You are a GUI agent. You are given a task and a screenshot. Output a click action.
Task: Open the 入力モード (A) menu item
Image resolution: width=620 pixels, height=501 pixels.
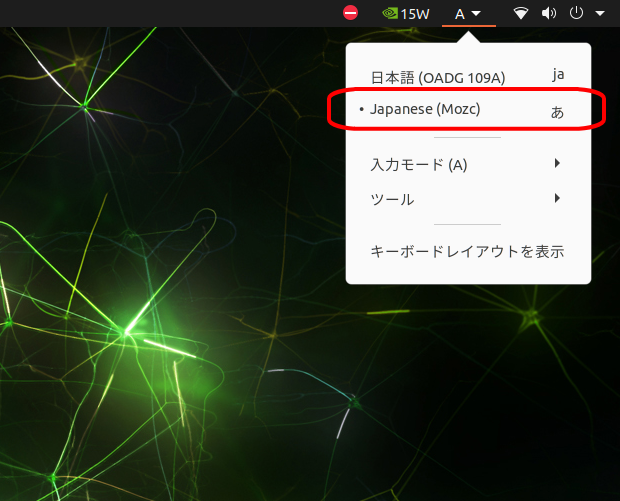(x=419, y=164)
